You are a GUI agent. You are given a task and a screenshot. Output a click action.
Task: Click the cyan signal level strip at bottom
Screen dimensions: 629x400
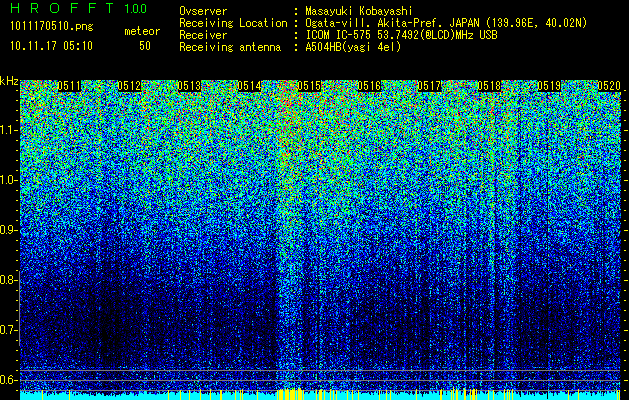321,395
